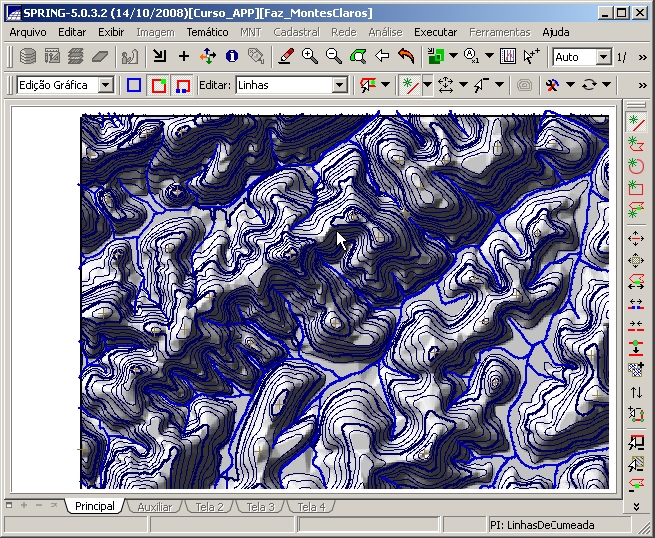655x538 pixels.
Task: Click the zoom in magnifier tool
Action: [x=310, y=57]
